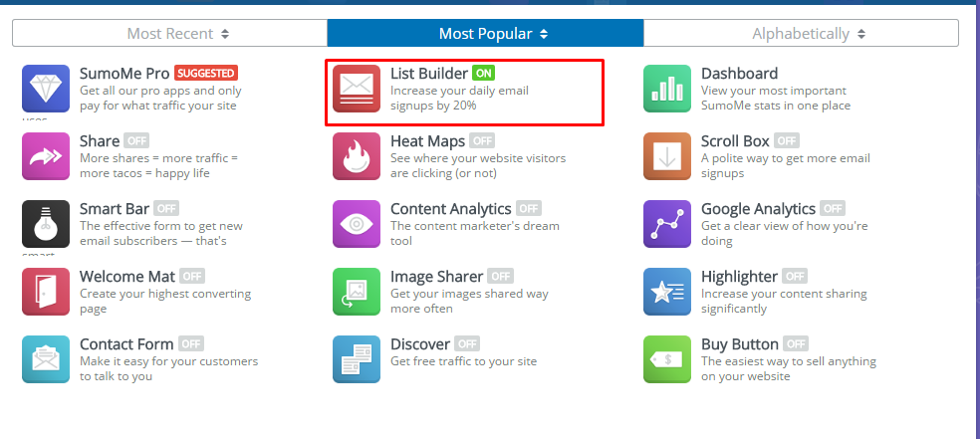Toggle the Welcome Mat OFF badge
The width and height of the screenshot is (980, 439).
tap(192, 276)
